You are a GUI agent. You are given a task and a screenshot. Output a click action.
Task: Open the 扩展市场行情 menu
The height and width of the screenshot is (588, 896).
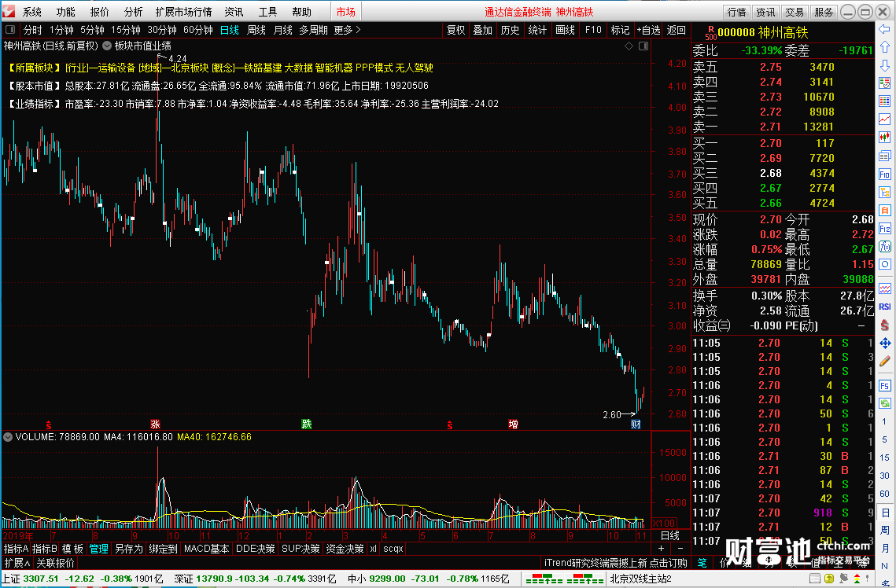tap(183, 12)
